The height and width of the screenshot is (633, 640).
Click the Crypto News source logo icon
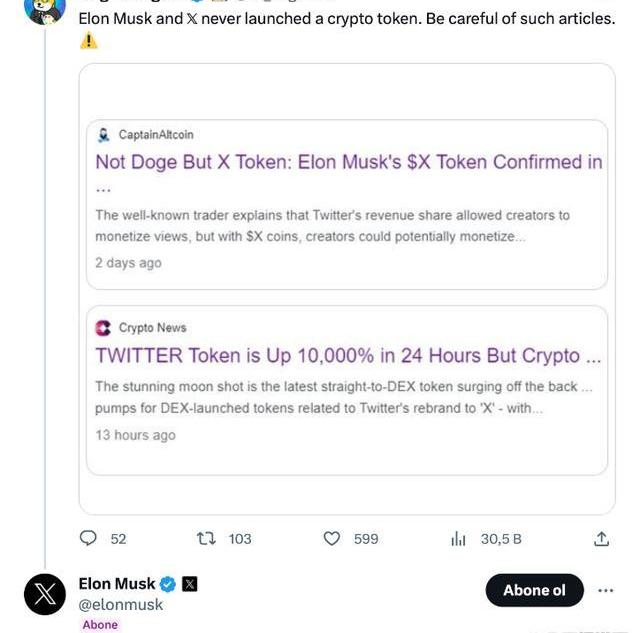coord(103,327)
